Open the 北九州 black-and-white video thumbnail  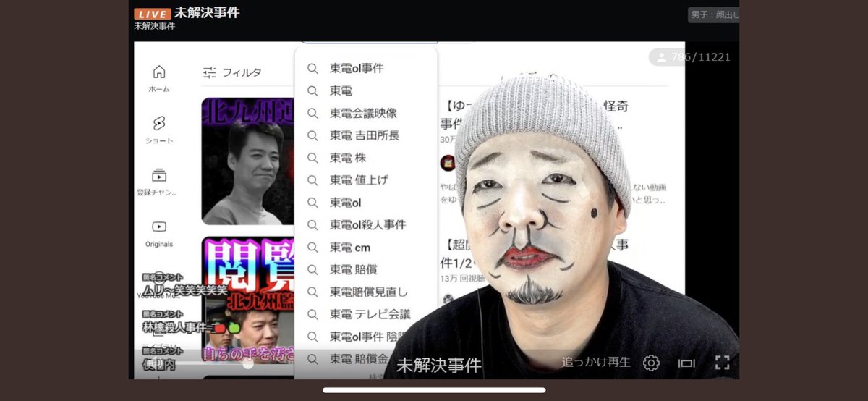[x=248, y=161]
